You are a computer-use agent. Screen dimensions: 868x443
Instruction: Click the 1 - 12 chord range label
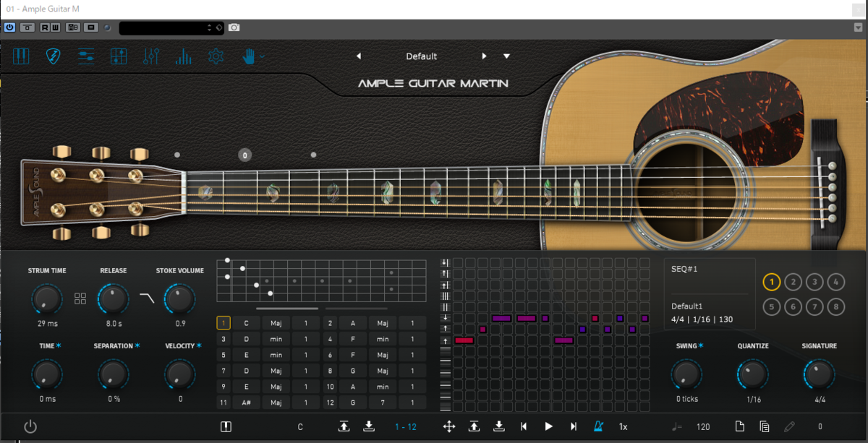[x=406, y=426]
